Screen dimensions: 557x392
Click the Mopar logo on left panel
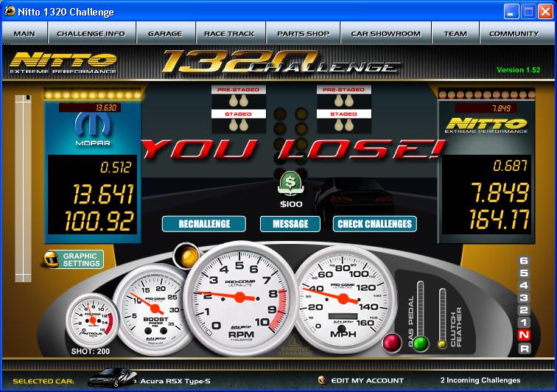[93, 130]
